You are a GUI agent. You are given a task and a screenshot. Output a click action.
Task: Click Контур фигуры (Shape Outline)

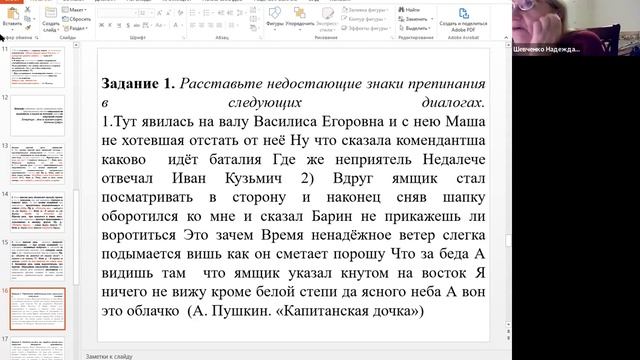pyautogui.click(x=363, y=19)
